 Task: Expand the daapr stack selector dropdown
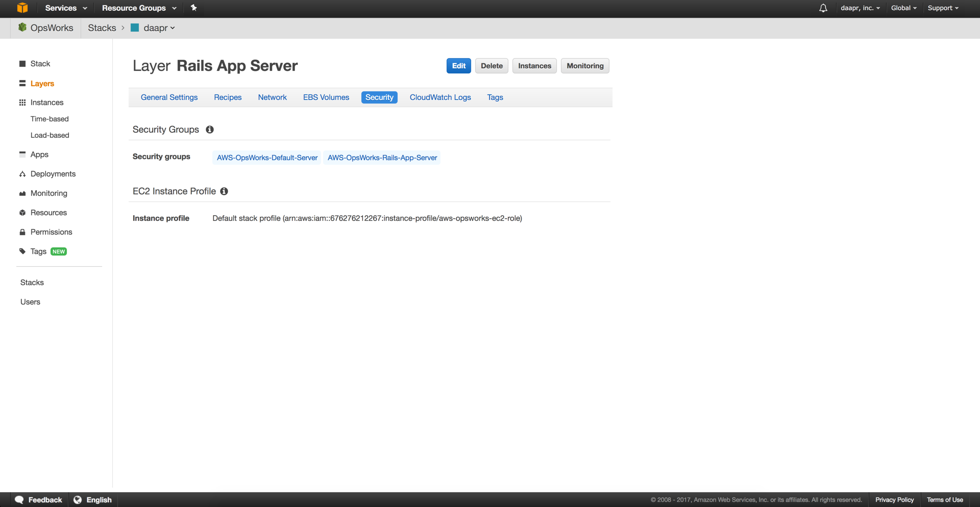[159, 28]
